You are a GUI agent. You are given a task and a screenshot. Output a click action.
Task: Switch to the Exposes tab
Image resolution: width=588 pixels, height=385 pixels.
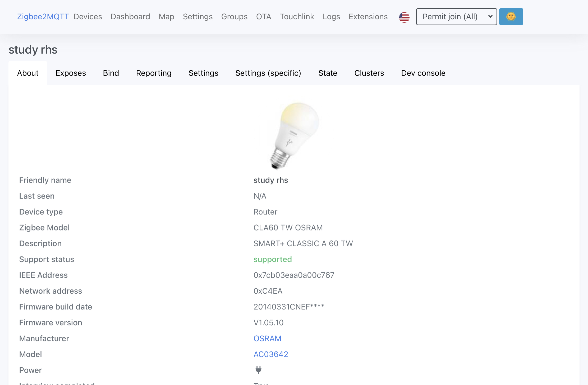click(71, 73)
